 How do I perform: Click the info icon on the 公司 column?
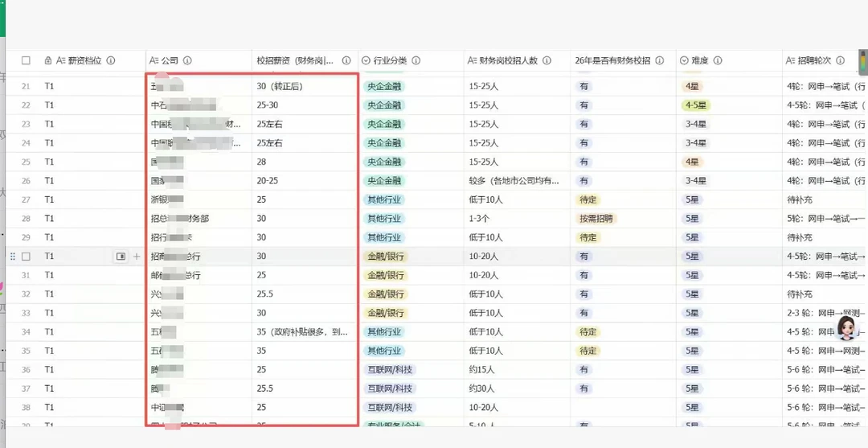click(187, 60)
